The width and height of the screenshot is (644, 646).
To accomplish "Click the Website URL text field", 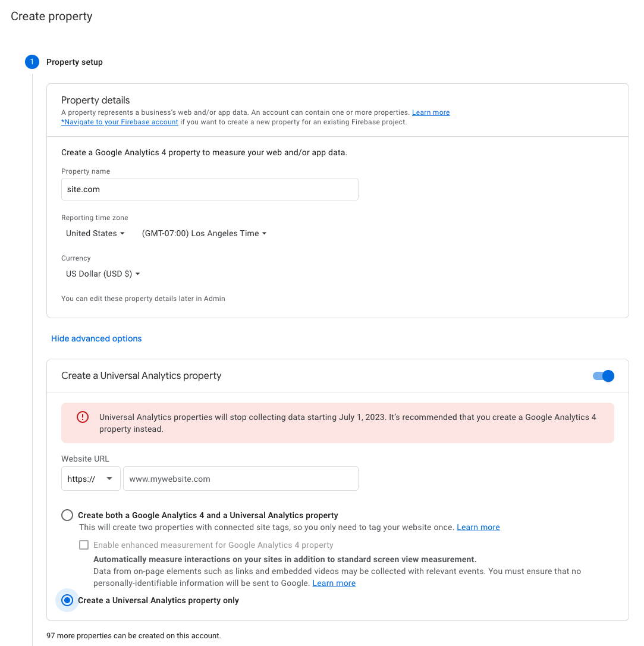I will [240, 478].
